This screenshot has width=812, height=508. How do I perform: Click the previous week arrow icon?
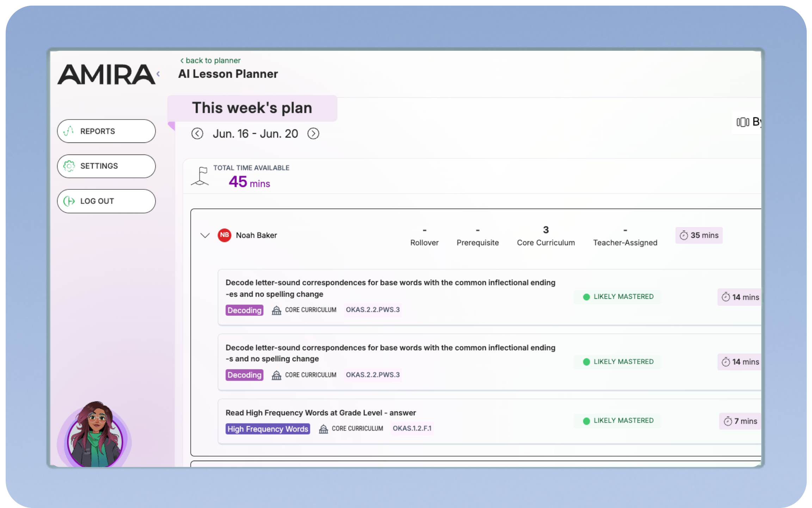coord(197,134)
